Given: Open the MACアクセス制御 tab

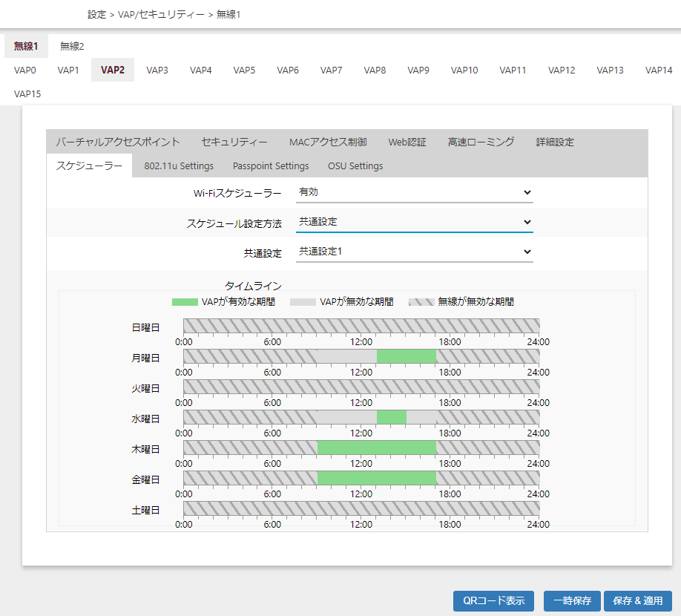Looking at the screenshot, I should point(327,142).
